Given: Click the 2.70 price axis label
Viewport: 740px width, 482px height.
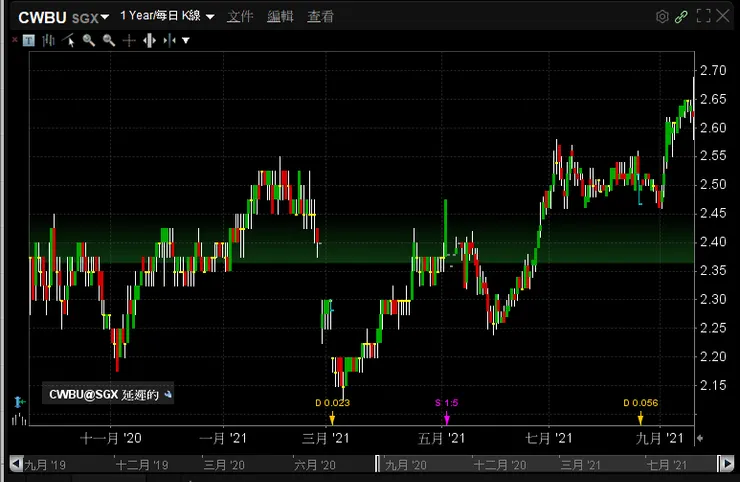Looking at the screenshot, I should (x=713, y=71).
